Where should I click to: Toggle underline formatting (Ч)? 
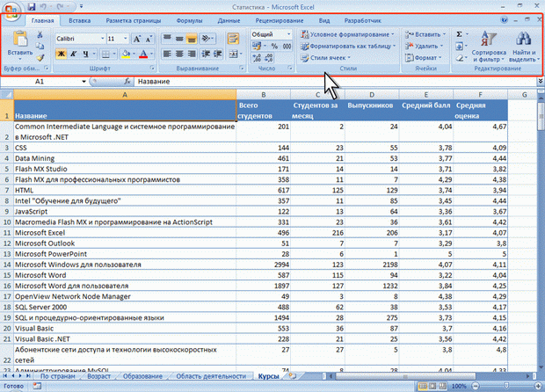[86, 54]
